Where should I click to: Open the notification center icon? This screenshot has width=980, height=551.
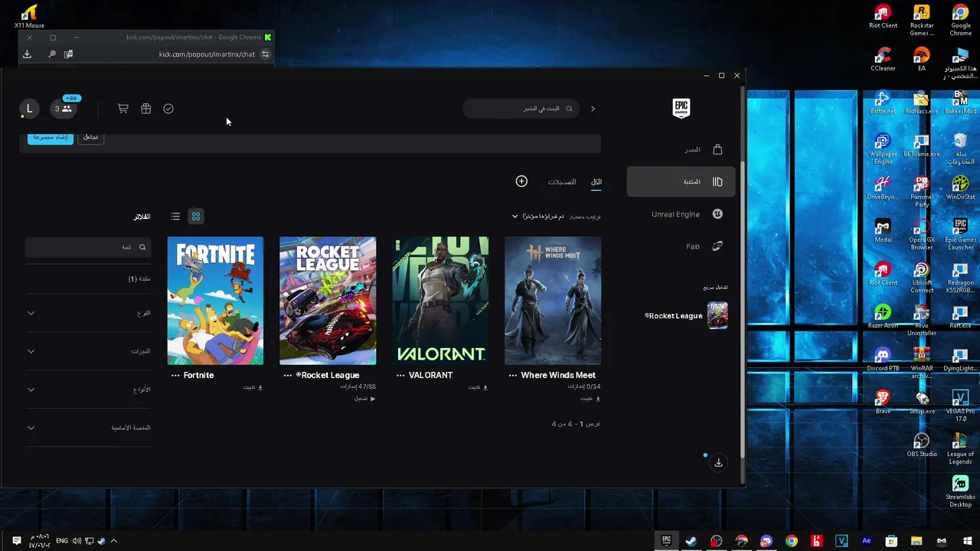click(16, 541)
